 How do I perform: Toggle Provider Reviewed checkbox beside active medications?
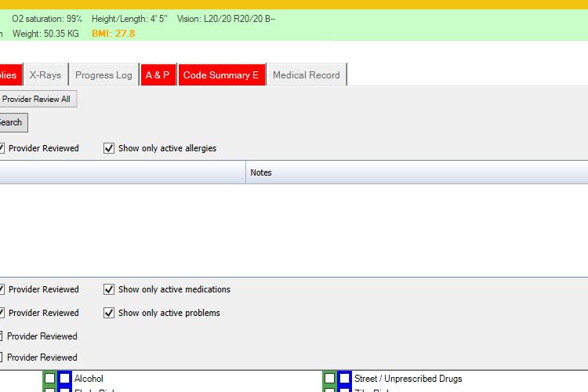(x=2, y=289)
